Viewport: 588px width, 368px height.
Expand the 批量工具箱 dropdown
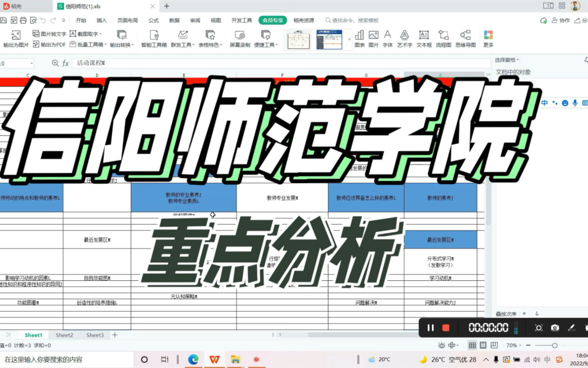tap(105, 45)
